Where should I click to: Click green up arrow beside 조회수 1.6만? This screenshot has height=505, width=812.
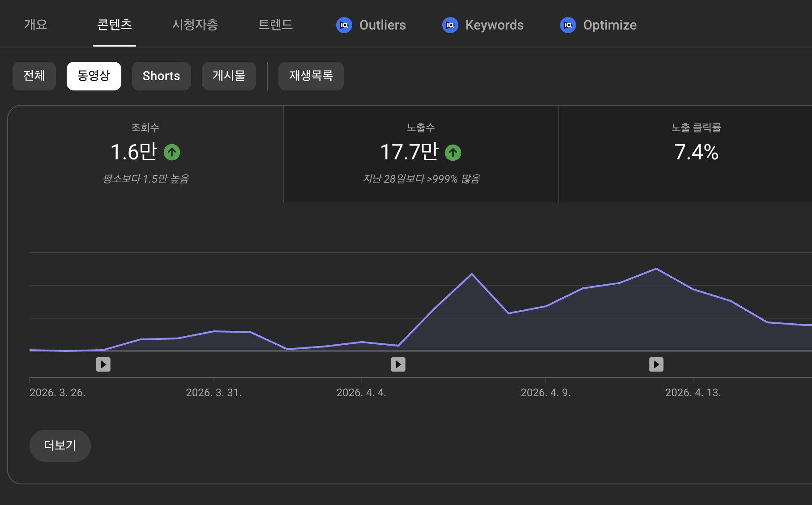(172, 152)
